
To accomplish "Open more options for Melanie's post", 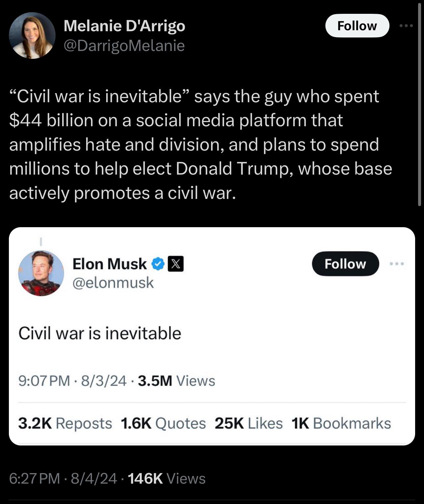I will coord(406,26).
